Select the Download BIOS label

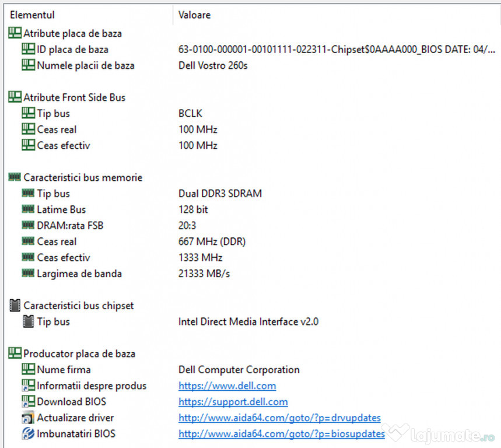[72, 401]
